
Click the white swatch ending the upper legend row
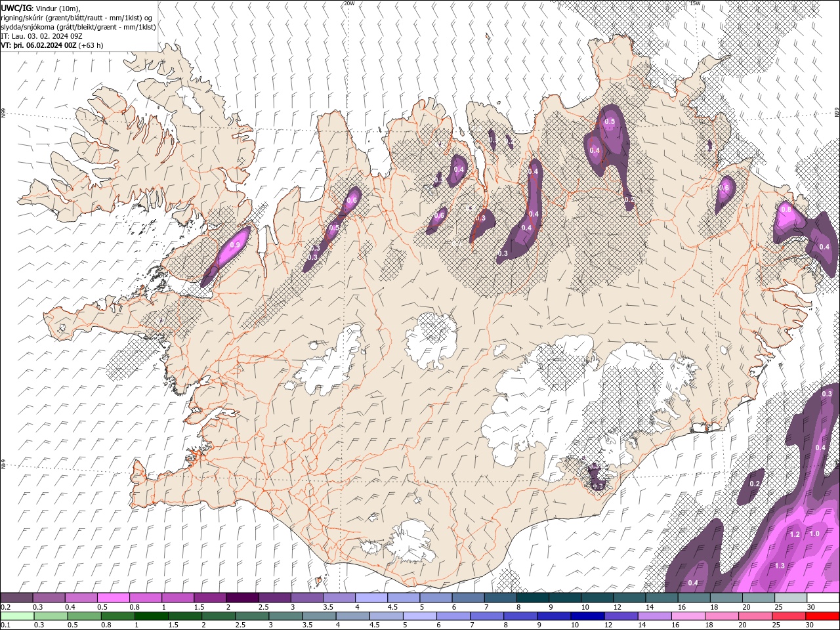tap(823, 598)
